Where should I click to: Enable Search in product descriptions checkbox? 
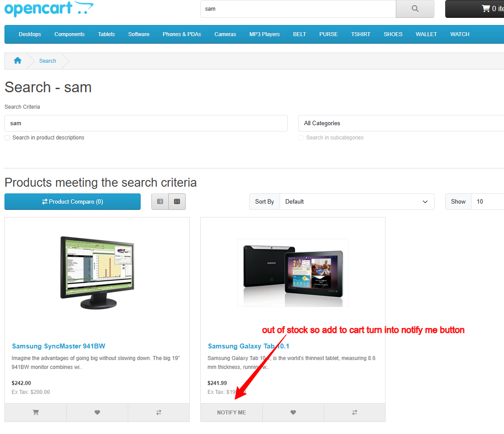tap(7, 138)
